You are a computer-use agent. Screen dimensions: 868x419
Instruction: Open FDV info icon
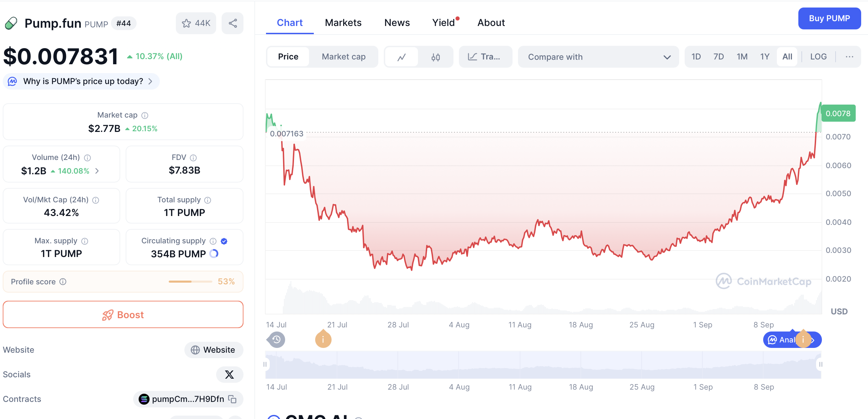point(193,158)
